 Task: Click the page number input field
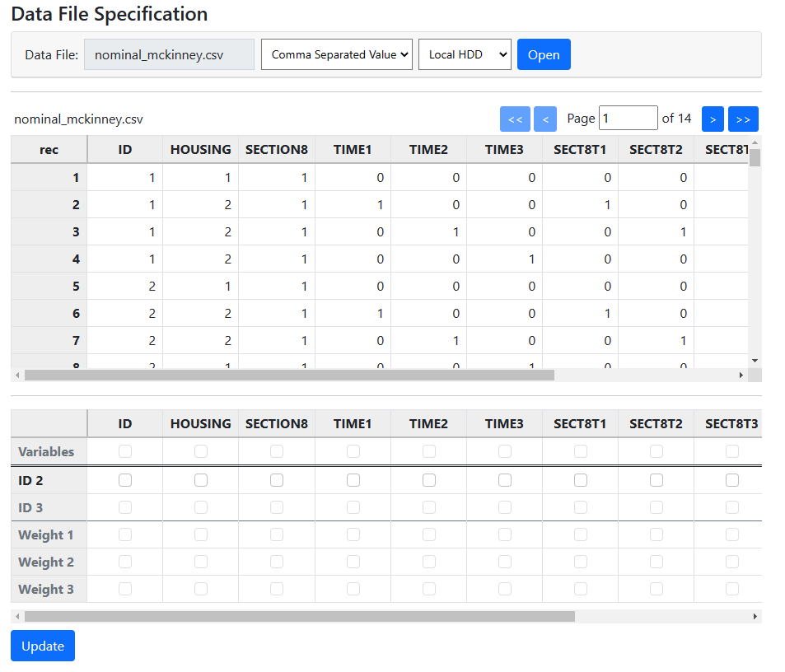[628, 119]
